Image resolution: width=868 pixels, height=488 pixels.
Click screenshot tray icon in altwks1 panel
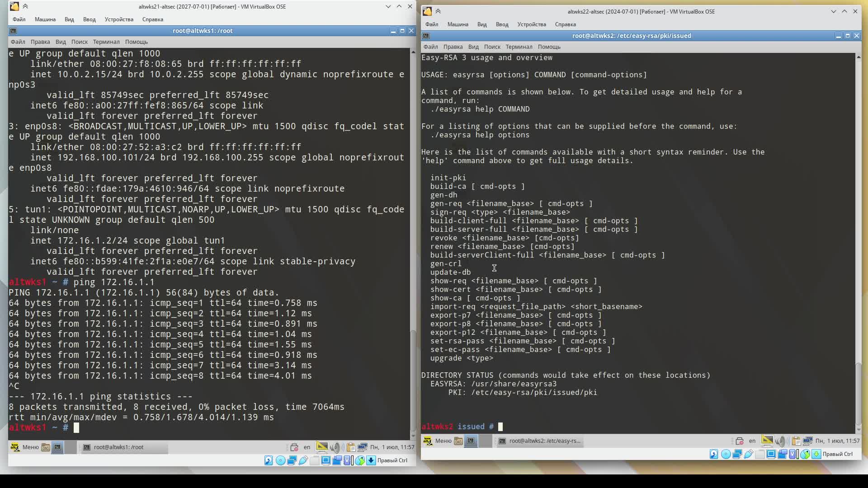pos(294,447)
